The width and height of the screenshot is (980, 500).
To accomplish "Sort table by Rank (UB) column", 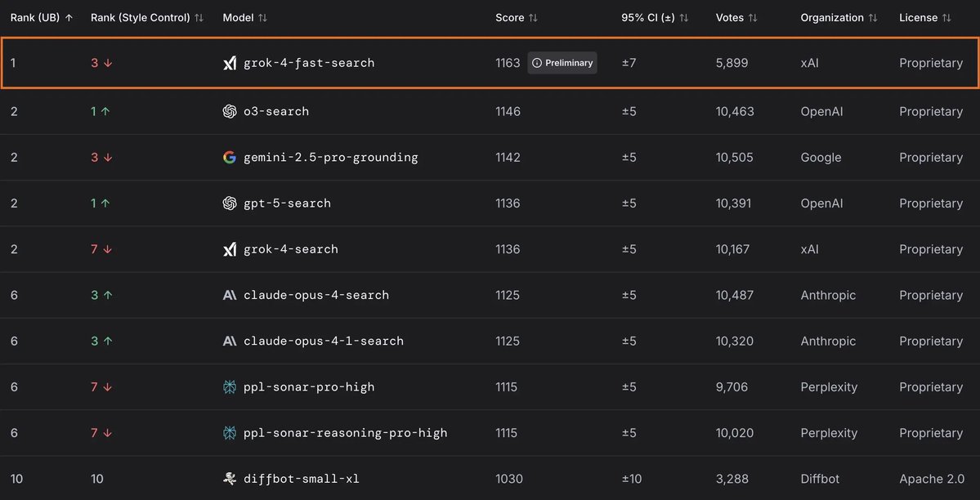I will [42, 17].
